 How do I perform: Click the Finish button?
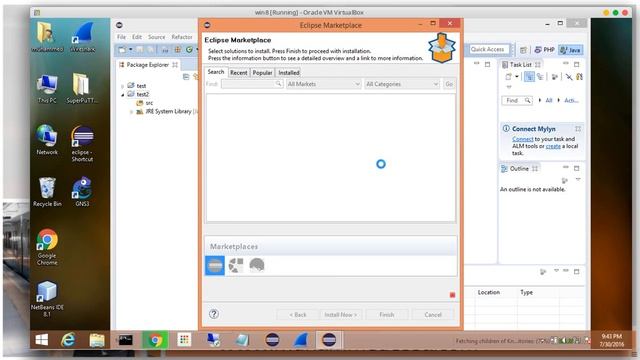tap(387, 315)
